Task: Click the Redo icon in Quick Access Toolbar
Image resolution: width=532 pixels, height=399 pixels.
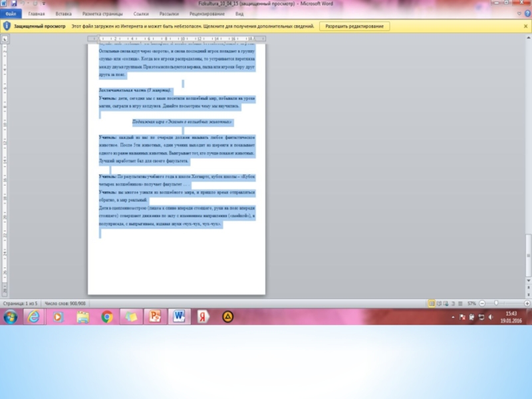Action: pyautogui.click(x=35, y=3)
